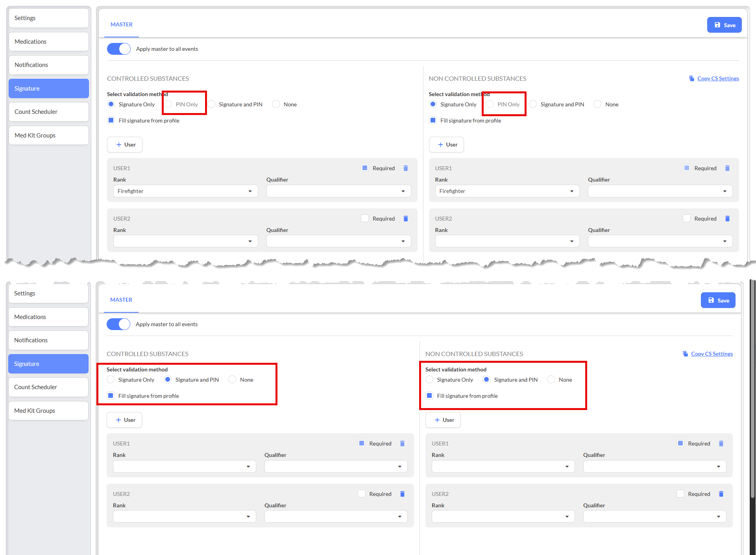Click trash icon for USER2 in lower Non Controlled panel
This screenshot has height=555, width=756.
coord(721,494)
